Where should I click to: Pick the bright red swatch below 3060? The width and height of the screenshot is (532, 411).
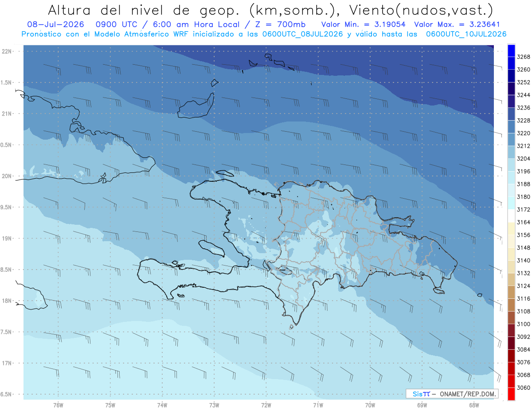coord(511,394)
